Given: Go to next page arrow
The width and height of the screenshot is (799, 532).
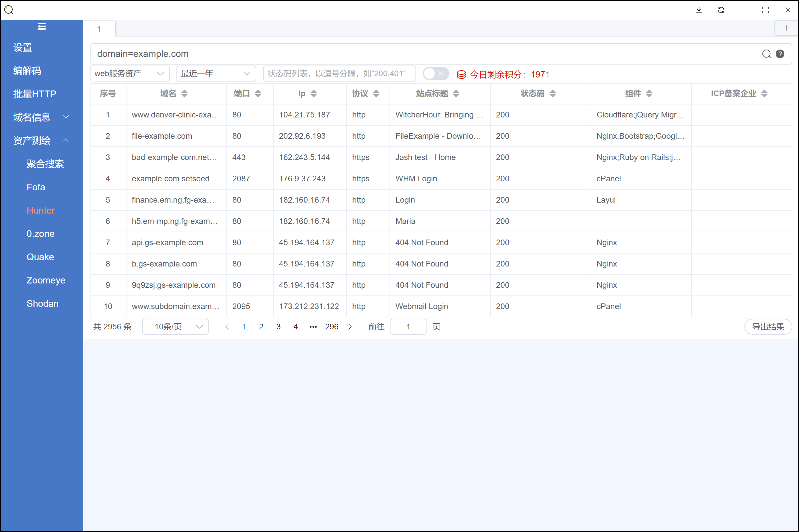Looking at the screenshot, I should (x=350, y=327).
